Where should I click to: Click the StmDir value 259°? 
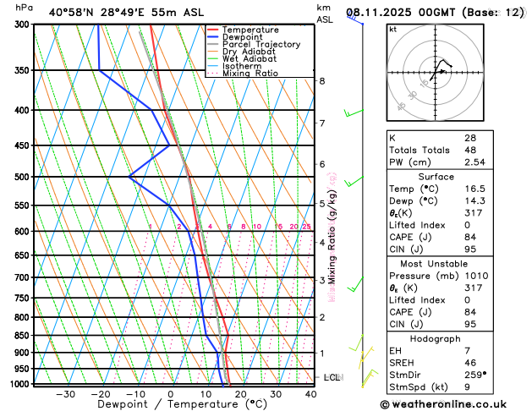475,375
